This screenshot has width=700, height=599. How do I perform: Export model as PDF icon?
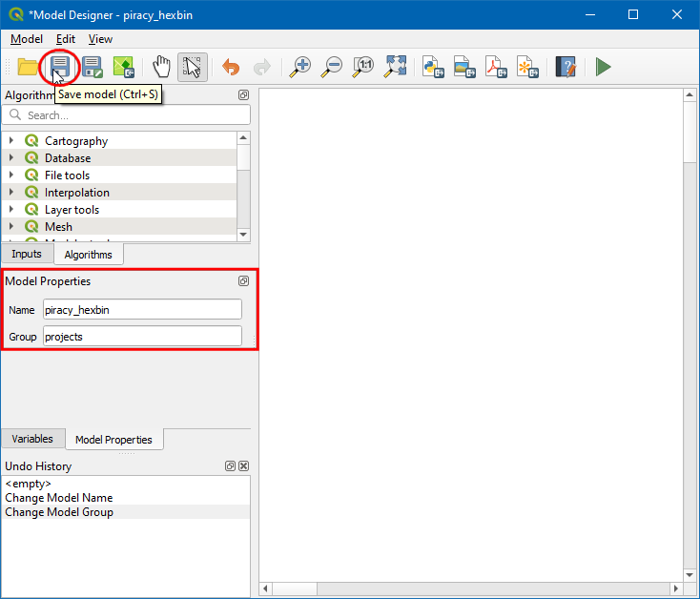click(x=496, y=67)
